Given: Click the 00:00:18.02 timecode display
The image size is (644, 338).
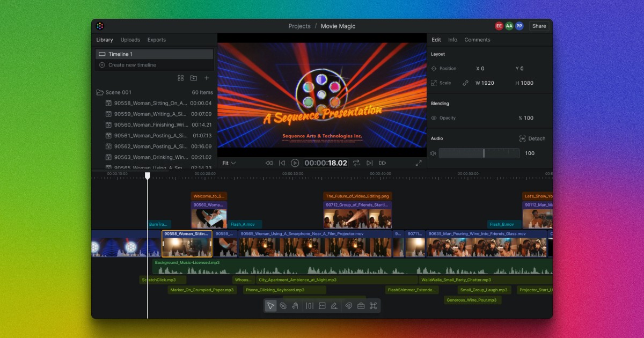Looking at the screenshot, I should click(x=326, y=163).
